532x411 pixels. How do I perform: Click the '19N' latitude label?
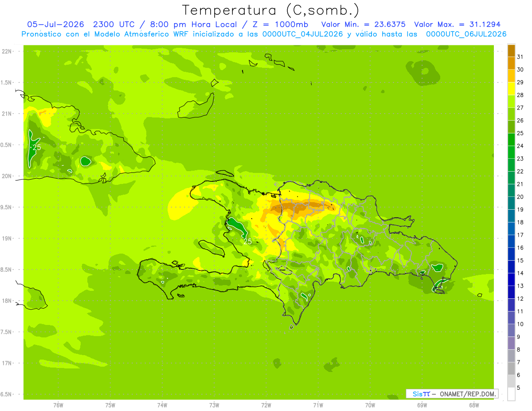7,238
